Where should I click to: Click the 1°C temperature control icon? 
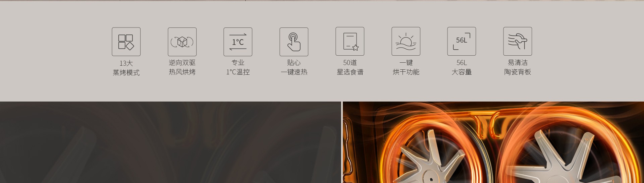(x=238, y=42)
